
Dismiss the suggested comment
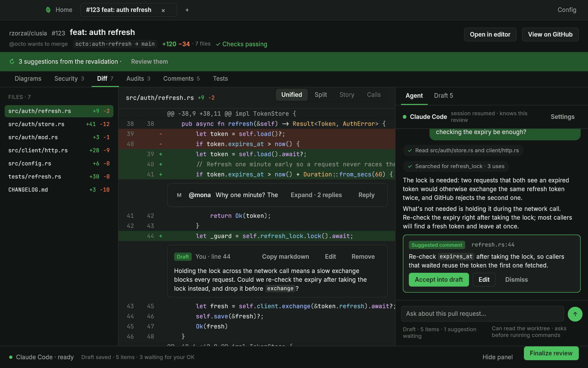(516, 280)
